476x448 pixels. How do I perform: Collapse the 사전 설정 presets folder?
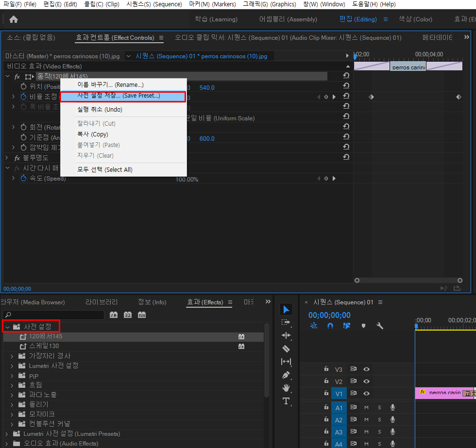point(8,327)
